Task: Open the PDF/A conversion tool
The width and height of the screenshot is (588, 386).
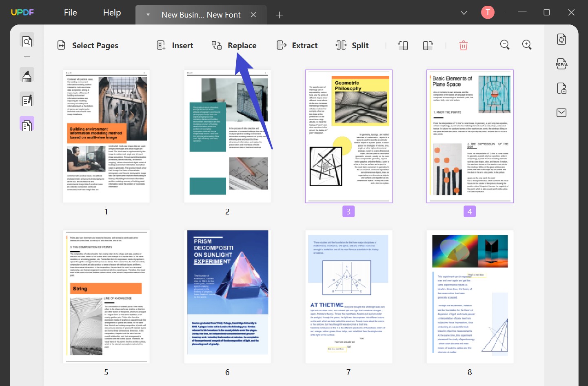Action: click(561, 64)
